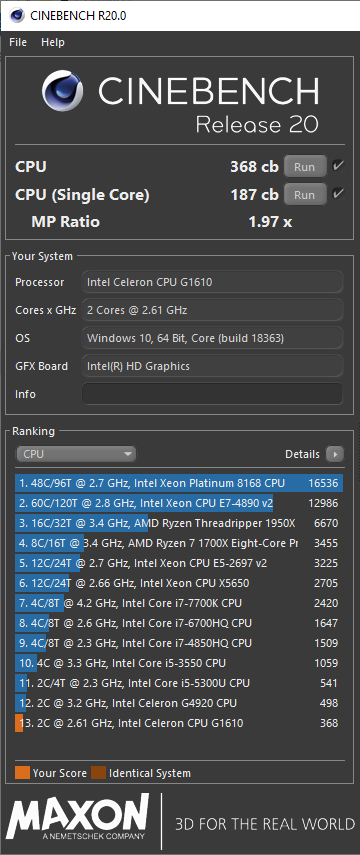Toggle the CPU test checkbox
This screenshot has height=855, width=360.
[x=338, y=166]
